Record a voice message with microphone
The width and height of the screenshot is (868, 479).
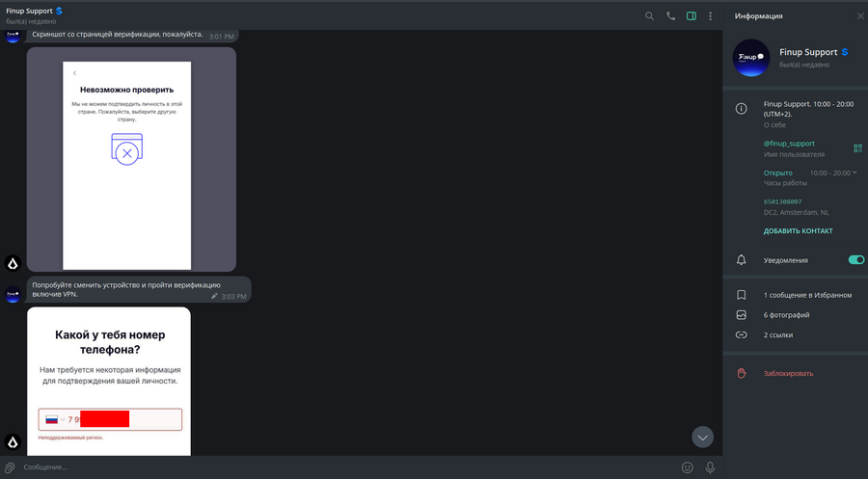click(710, 467)
